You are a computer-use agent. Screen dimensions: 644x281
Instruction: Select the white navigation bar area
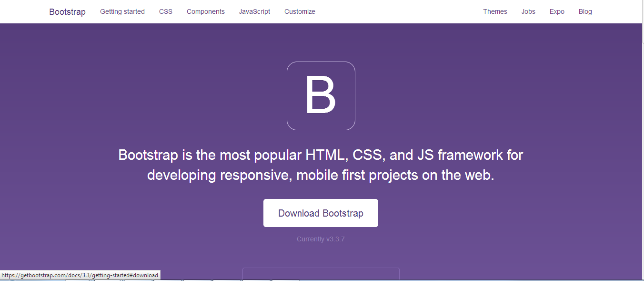click(381, 11)
